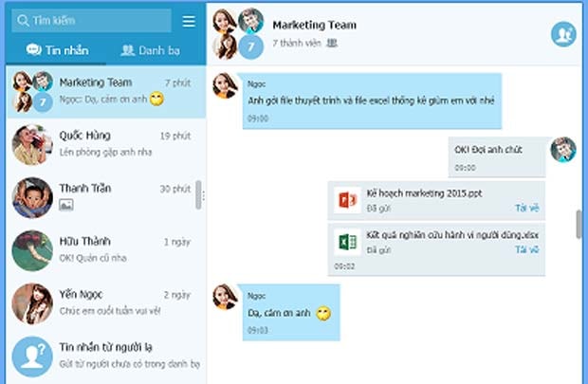Click the Excel file icon
Viewport: 588px width, 384px height.
point(347,242)
